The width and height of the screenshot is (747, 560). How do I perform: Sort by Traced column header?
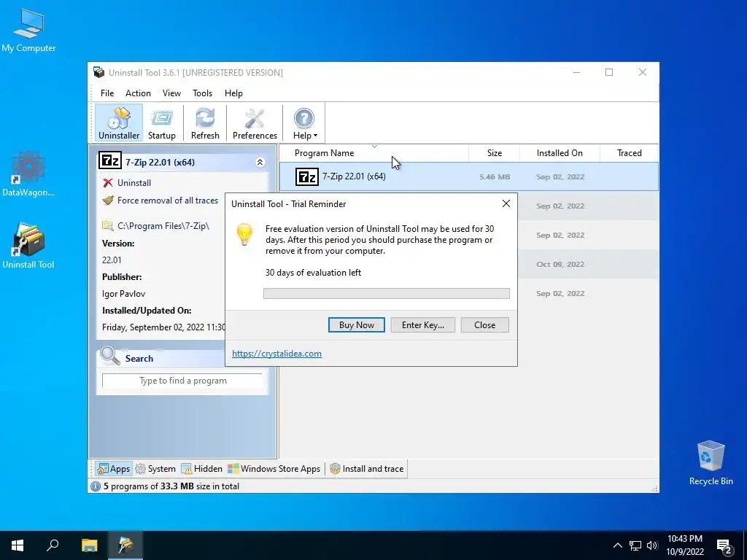(629, 153)
